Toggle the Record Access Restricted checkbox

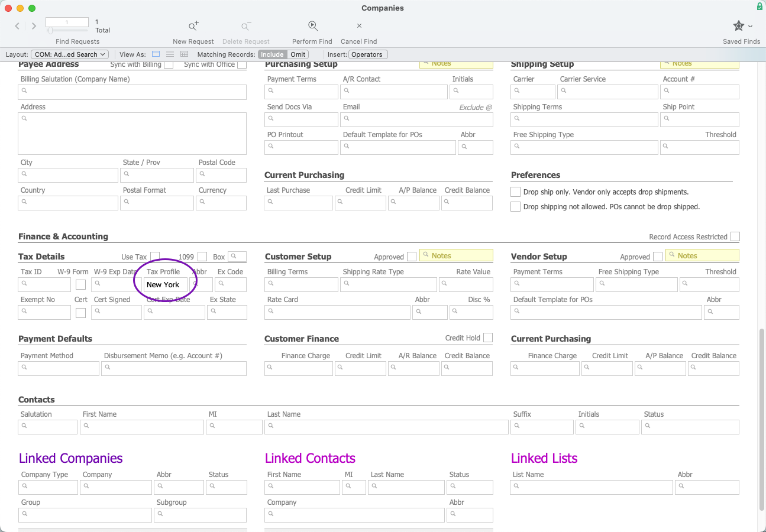pos(735,236)
